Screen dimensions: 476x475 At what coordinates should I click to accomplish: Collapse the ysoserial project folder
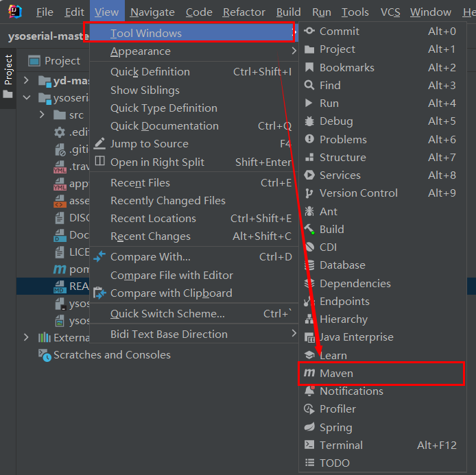point(27,97)
